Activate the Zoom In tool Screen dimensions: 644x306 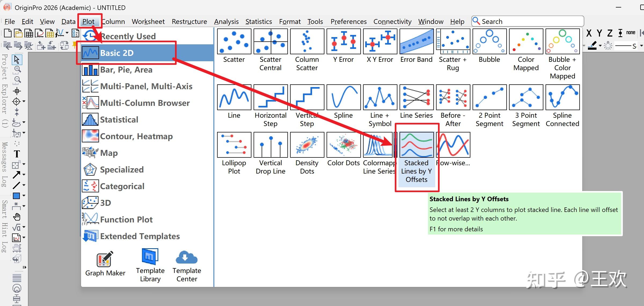[17, 70]
